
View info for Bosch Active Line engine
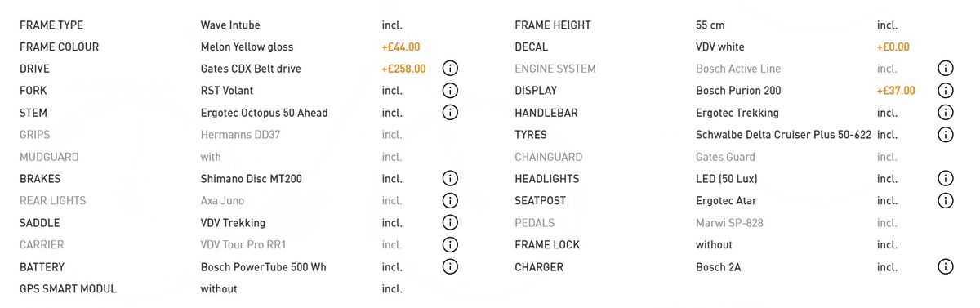point(946,69)
